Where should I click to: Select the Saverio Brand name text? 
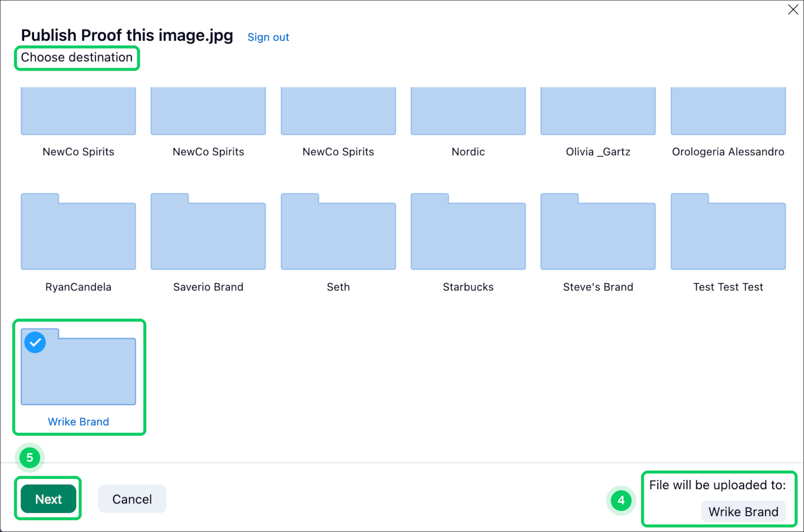point(208,287)
